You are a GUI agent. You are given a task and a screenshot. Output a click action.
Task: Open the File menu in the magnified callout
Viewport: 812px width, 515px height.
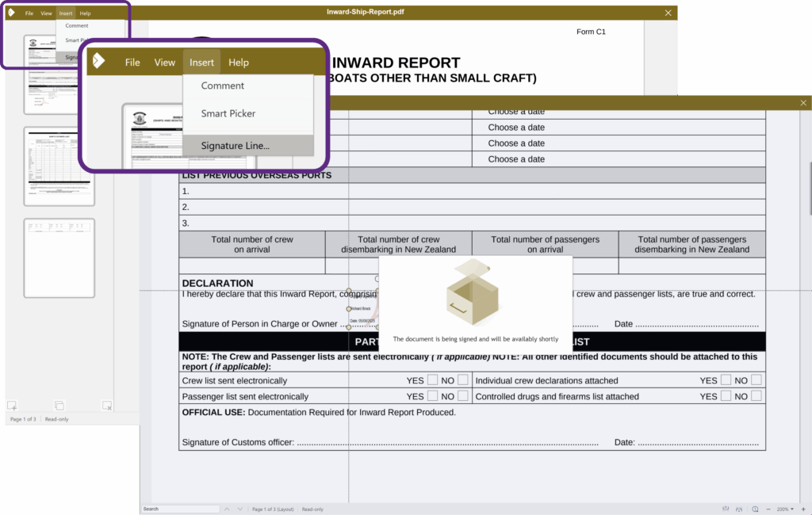(132, 63)
